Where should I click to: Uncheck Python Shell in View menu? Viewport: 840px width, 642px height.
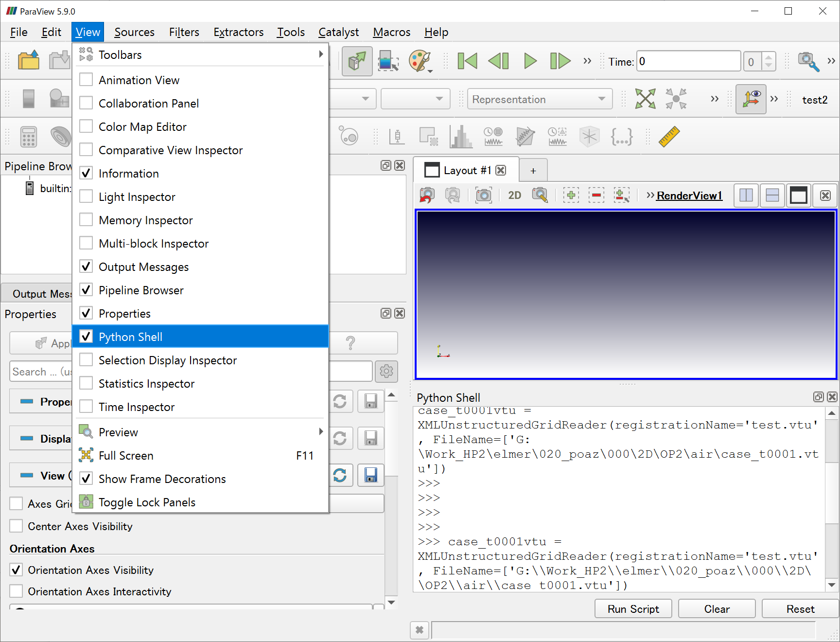pyautogui.click(x=130, y=337)
